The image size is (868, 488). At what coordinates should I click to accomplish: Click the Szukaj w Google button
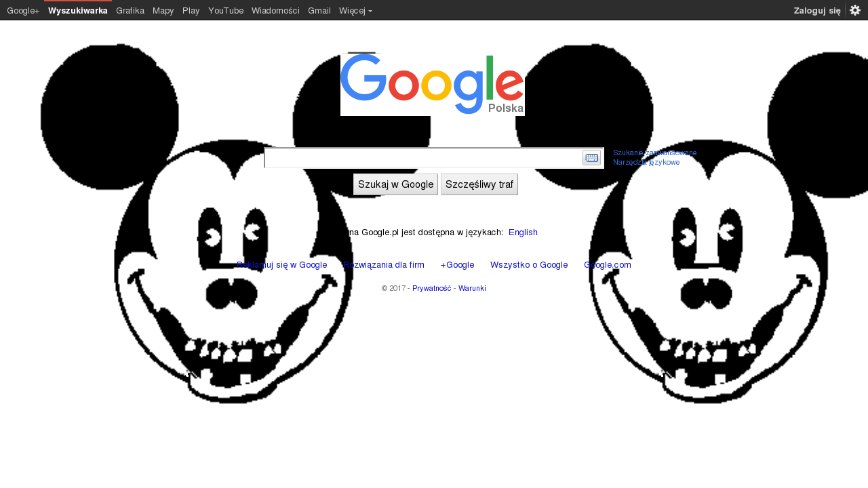[x=395, y=184]
